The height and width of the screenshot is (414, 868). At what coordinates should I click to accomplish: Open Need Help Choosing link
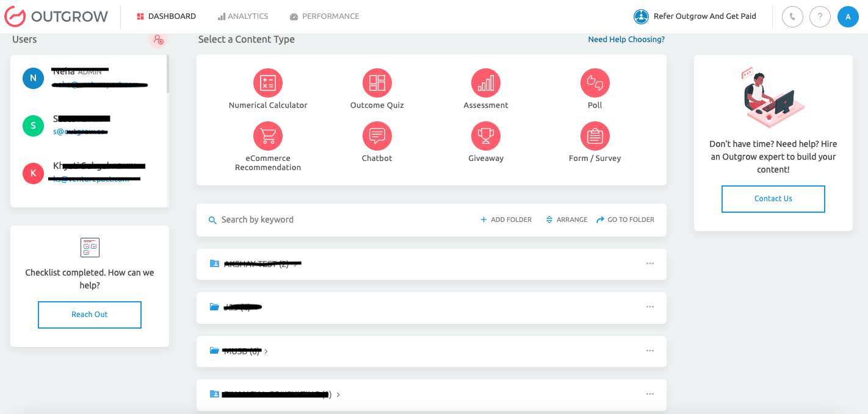[626, 40]
